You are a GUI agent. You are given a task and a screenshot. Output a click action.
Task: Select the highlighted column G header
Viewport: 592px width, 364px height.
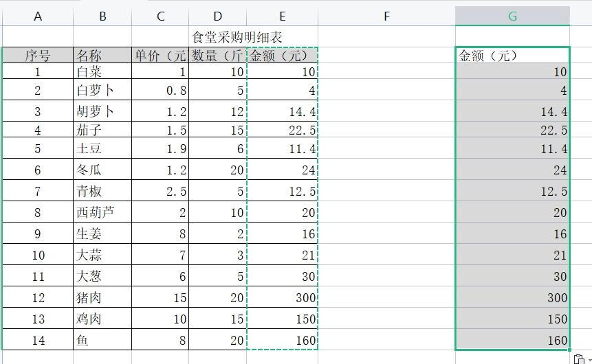click(512, 16)
